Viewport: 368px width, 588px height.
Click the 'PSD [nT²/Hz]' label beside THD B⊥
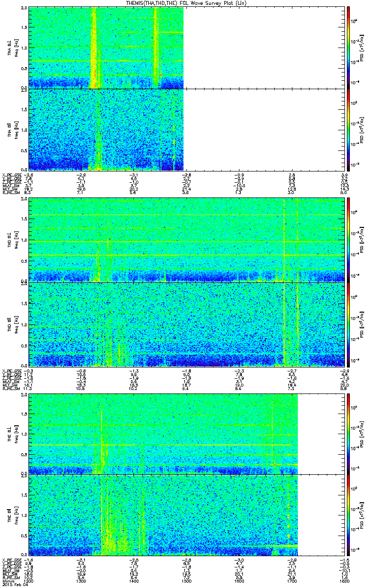363,240
